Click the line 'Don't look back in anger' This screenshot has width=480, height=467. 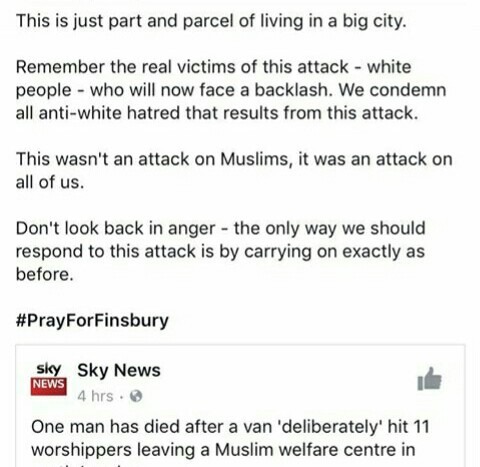(220, 229)
